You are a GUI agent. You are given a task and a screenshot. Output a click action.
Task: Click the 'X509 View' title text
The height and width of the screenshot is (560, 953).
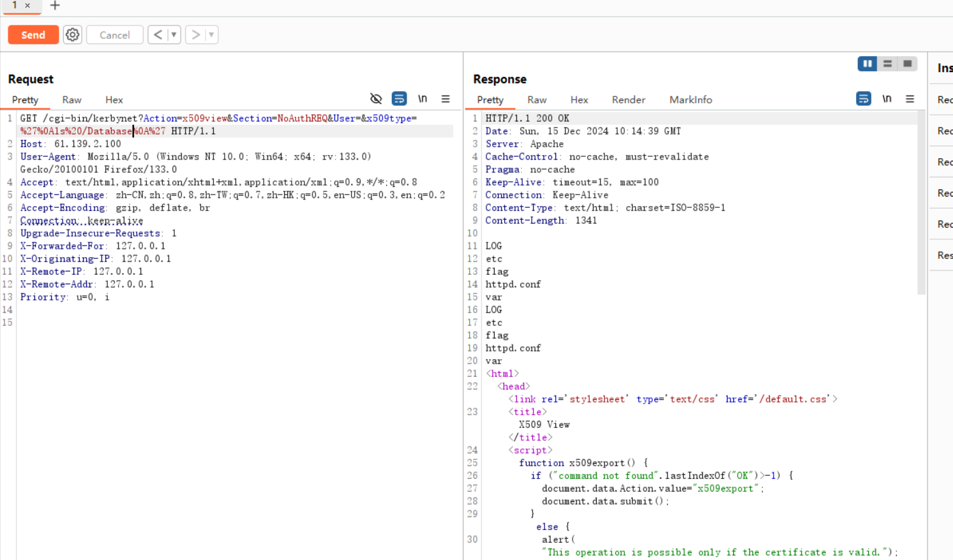tap(544, 424)
